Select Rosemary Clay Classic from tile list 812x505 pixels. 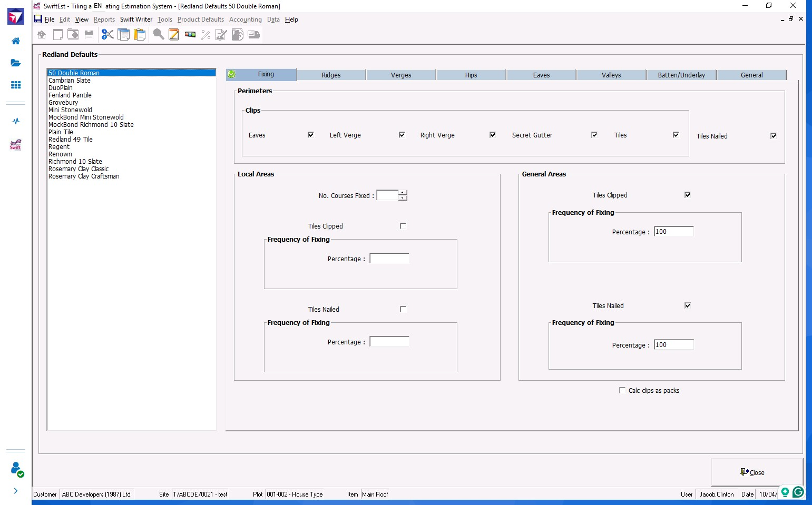tap(79, 169)
